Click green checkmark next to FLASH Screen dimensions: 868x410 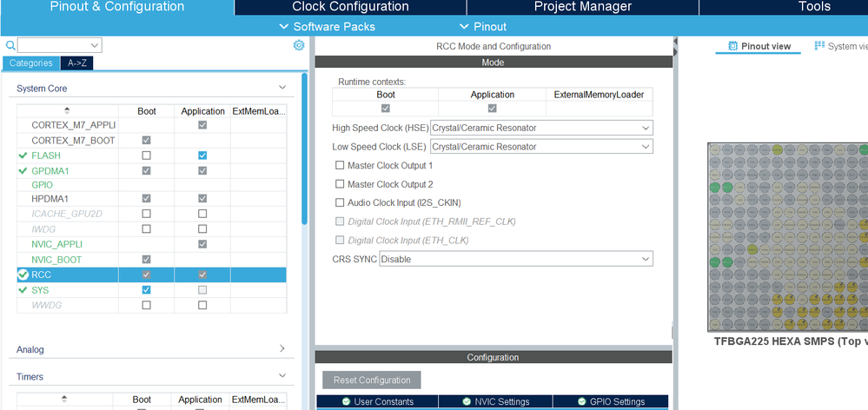pyautogui.click(x=23, y=156)
